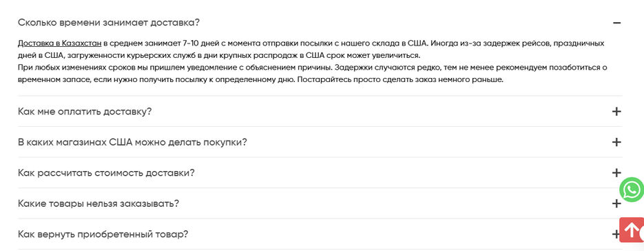The height and width of the screenshot is (251, 644).
Task: Open 'В каких магазинах США можно делать покупки?'
Action: click(x=133, y=142)
